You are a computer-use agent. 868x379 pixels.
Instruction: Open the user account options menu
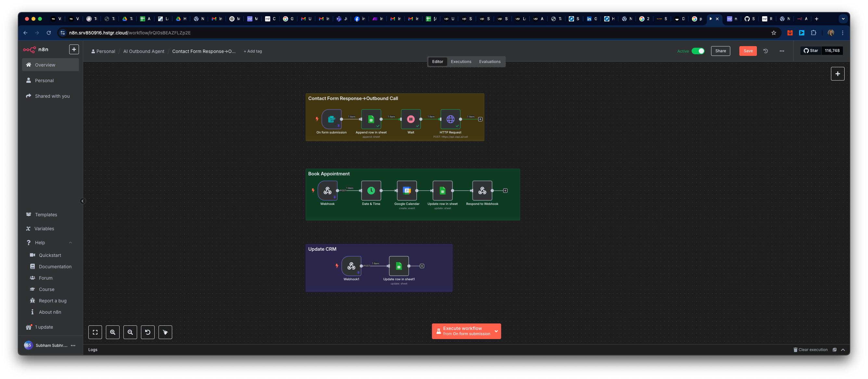73,345
